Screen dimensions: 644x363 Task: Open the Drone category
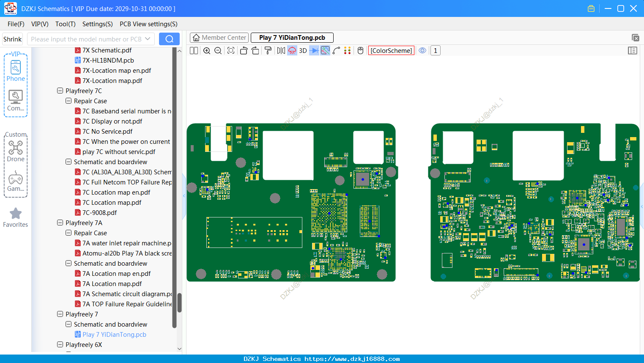point(16,151)
